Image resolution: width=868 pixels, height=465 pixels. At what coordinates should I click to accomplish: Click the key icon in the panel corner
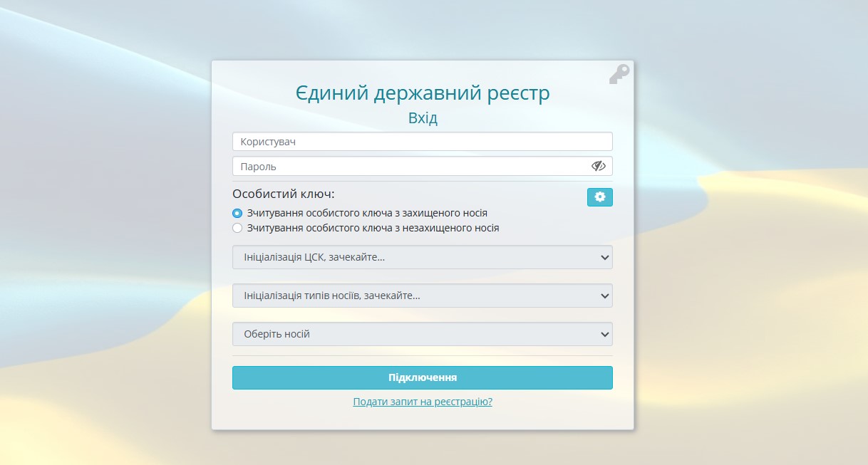(619, 75)
